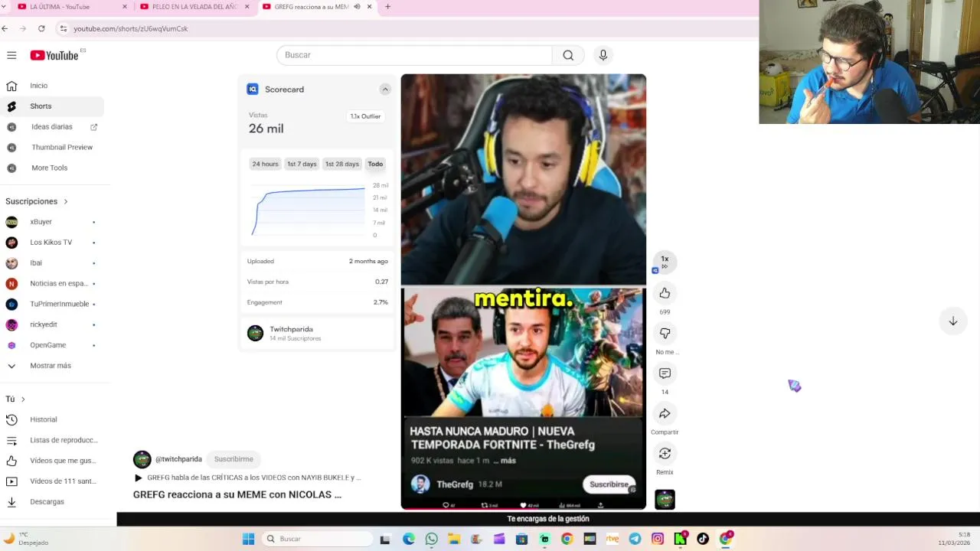Open the @twitchparida channel name
980x551 pixels.
pos(178,459)
